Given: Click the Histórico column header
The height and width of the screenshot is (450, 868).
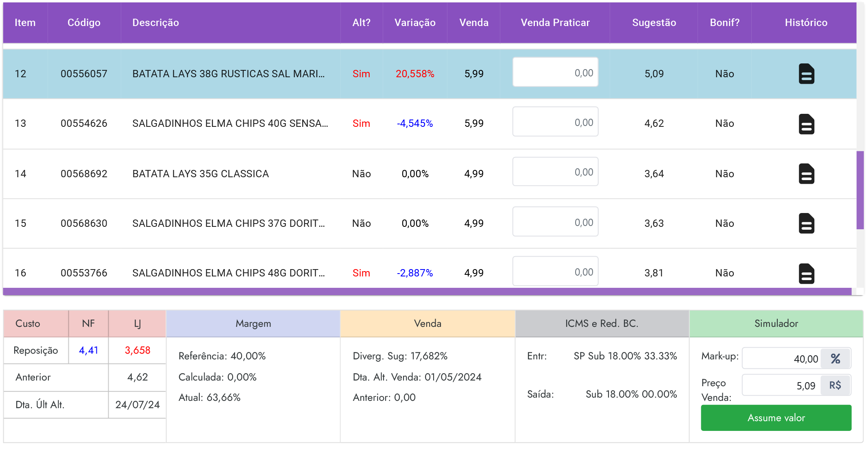Looking at the screenshot, I should [806, 23].
